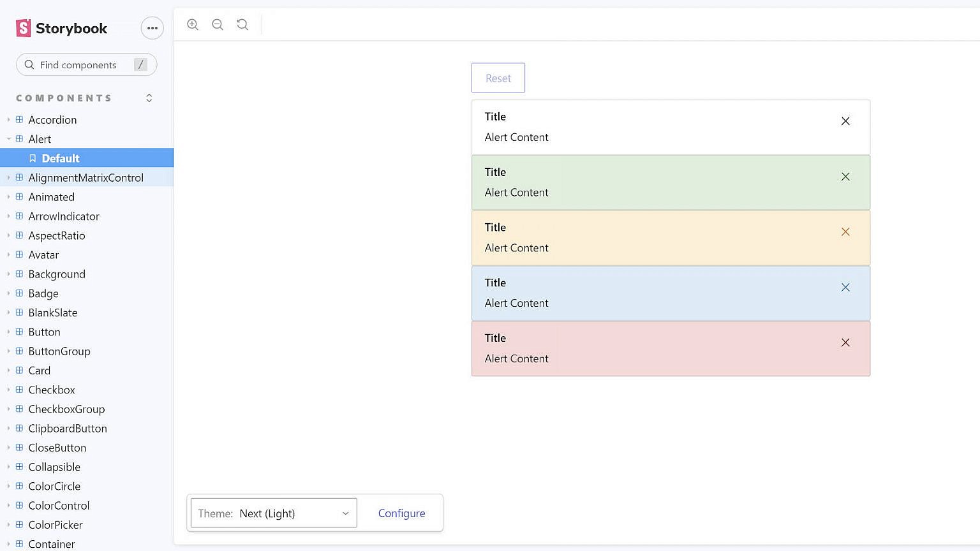Collapse the Alert component in the sidebar
This screenshot has width=980, height=551.
pos(8,139)
